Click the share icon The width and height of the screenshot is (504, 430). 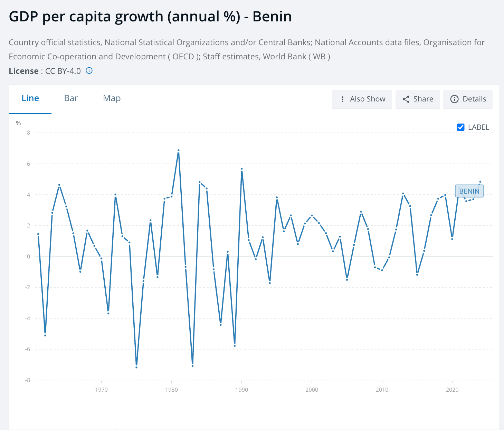(x=406, y=99)
